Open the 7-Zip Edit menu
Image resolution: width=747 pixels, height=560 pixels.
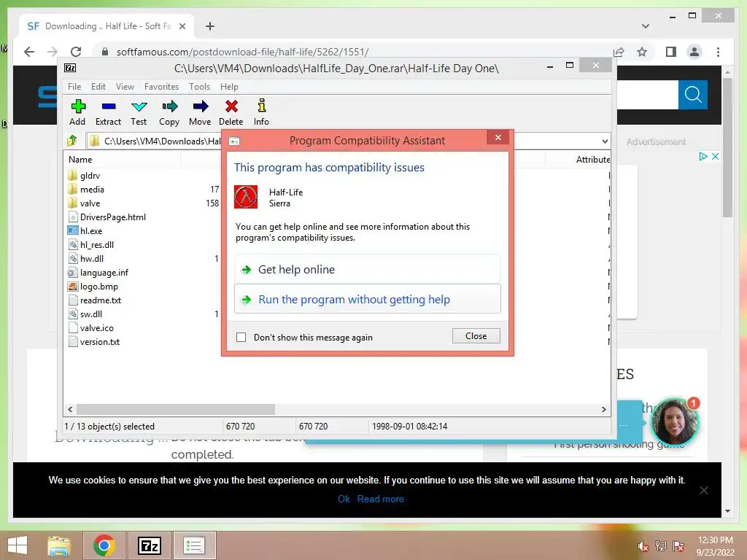coord(98,87)
